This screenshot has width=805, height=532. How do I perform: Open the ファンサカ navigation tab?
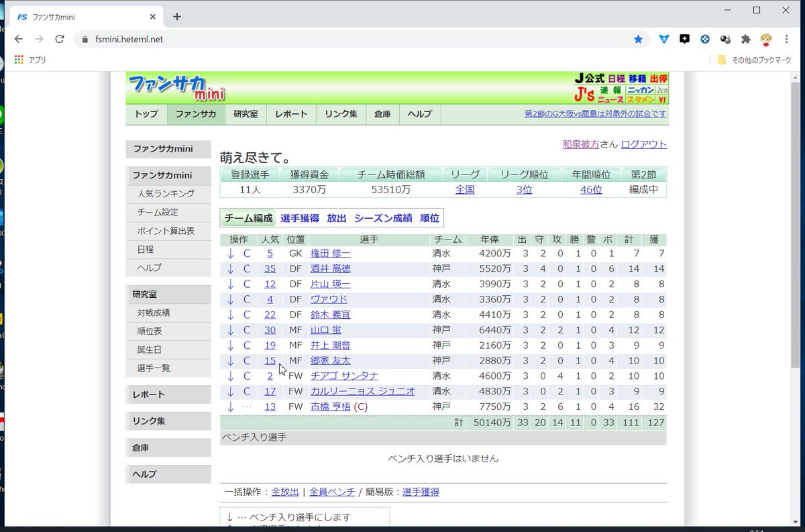[196, 114]
